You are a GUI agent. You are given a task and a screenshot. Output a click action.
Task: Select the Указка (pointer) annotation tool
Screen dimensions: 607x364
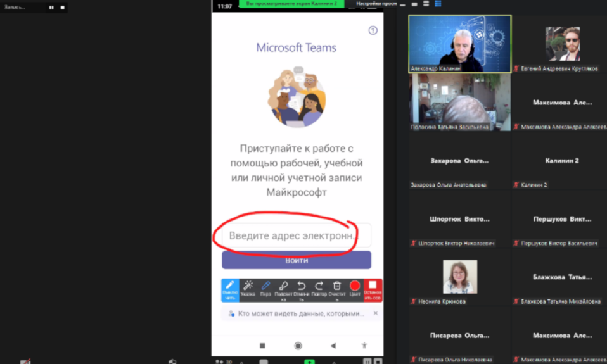click(248, 289)
